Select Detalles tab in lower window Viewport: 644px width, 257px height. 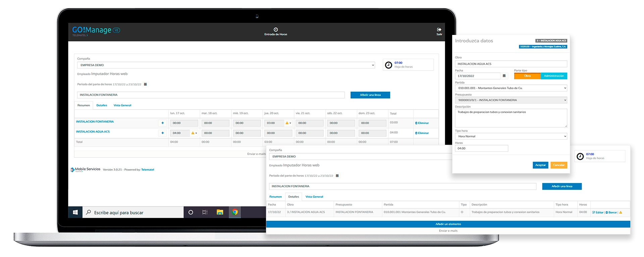(x=293, y=197)
